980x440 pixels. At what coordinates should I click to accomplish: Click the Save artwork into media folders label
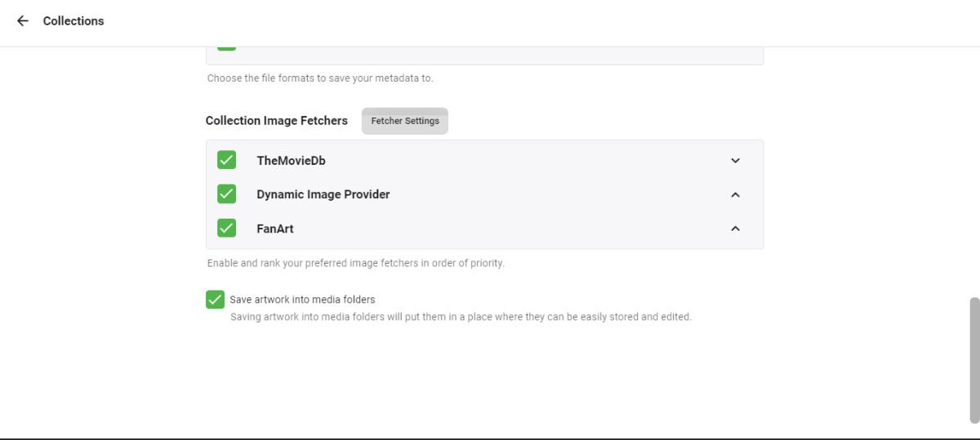[x=302, y=300]
